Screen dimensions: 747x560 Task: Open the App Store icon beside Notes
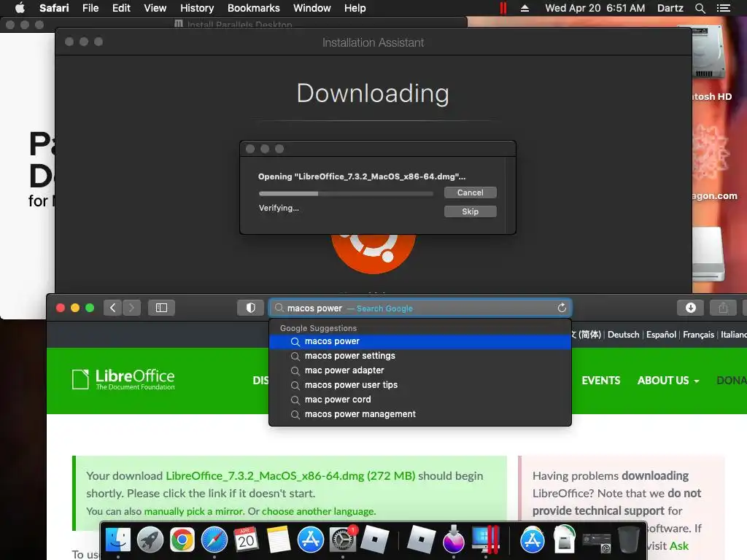click(x=311, y=540)
